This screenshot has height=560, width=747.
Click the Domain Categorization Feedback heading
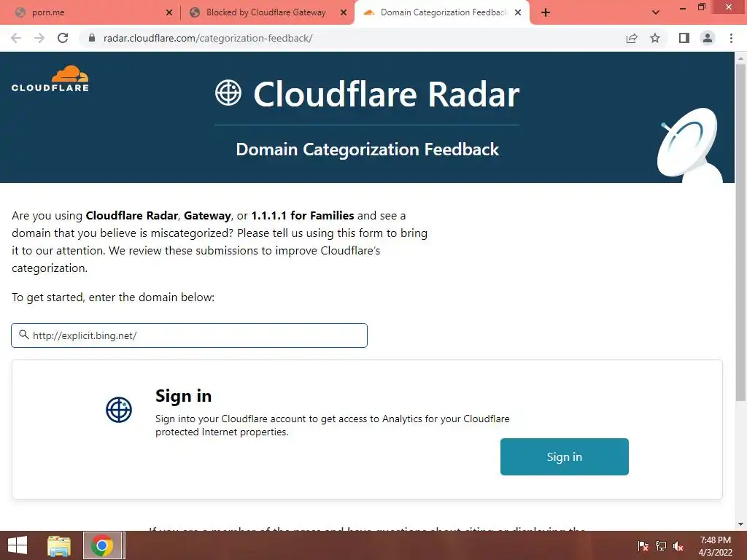pyautogui.click(x=368, y=149)
